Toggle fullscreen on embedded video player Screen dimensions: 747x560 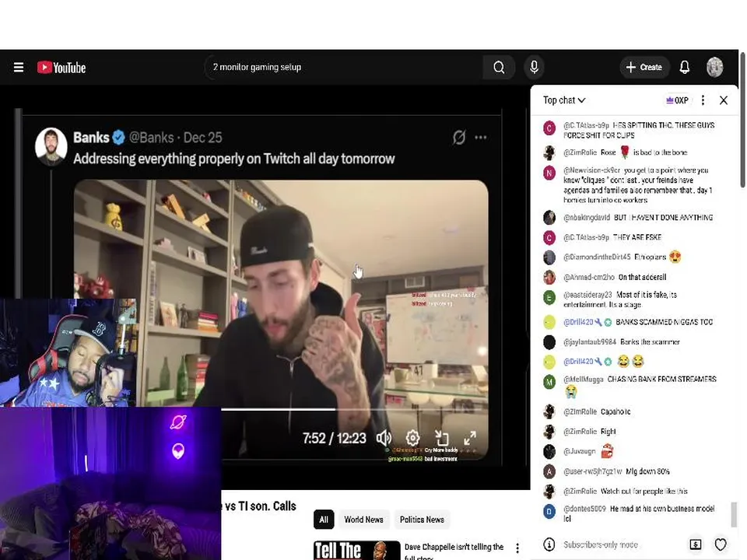pos(470,438)
